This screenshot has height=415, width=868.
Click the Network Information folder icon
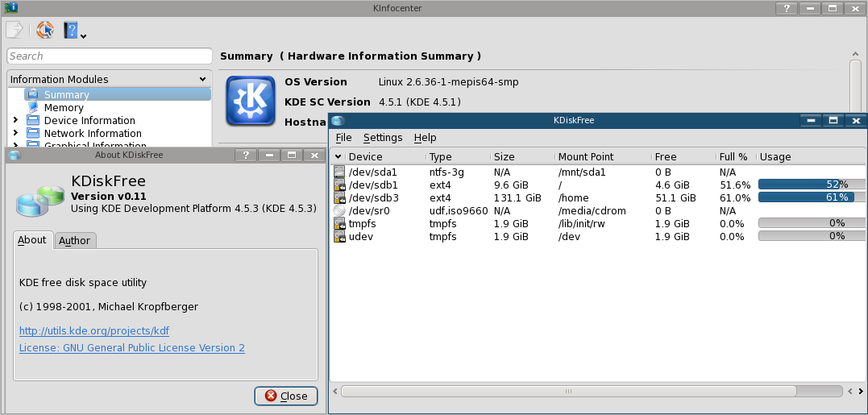[34, 133]
